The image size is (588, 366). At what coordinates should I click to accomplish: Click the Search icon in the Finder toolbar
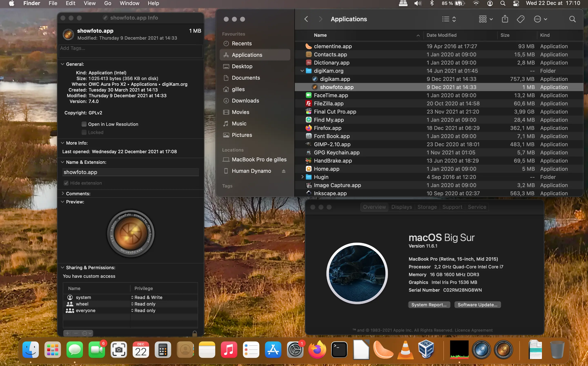tap(572, 19)
